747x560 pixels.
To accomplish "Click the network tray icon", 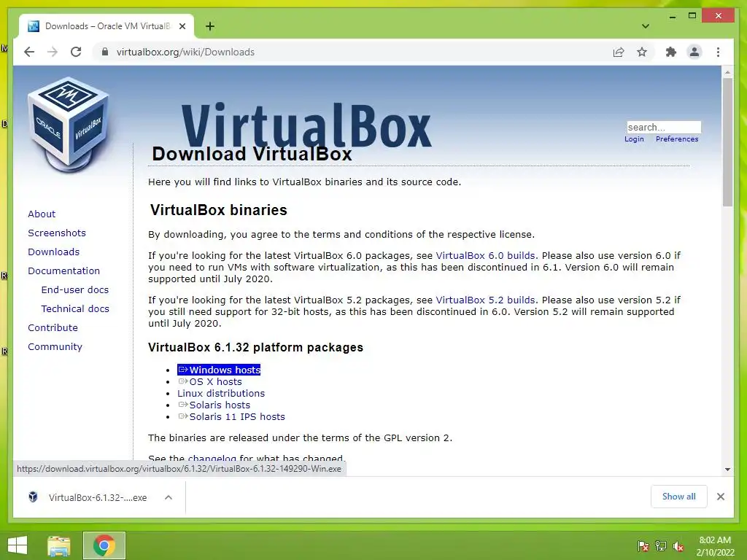I will click(x=661, y=545).
